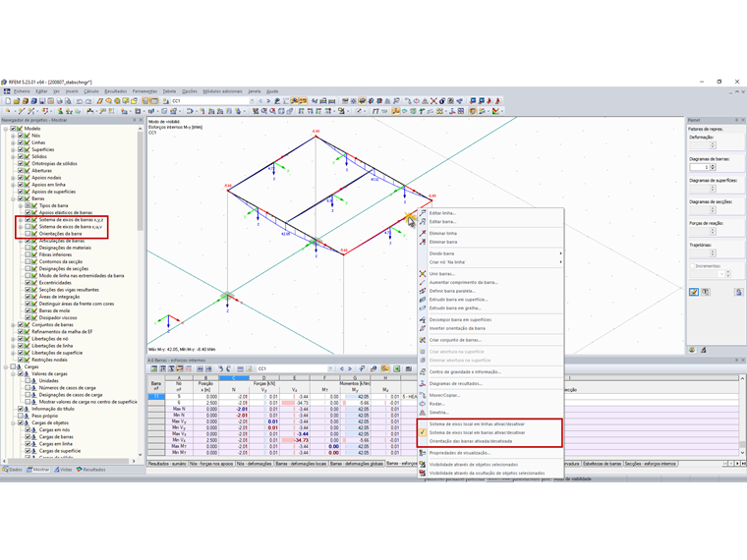Click Decompor barra em superfícies icon
This screenshot has width=747, height=560.
pyautogui.click(x=423, y=320)
